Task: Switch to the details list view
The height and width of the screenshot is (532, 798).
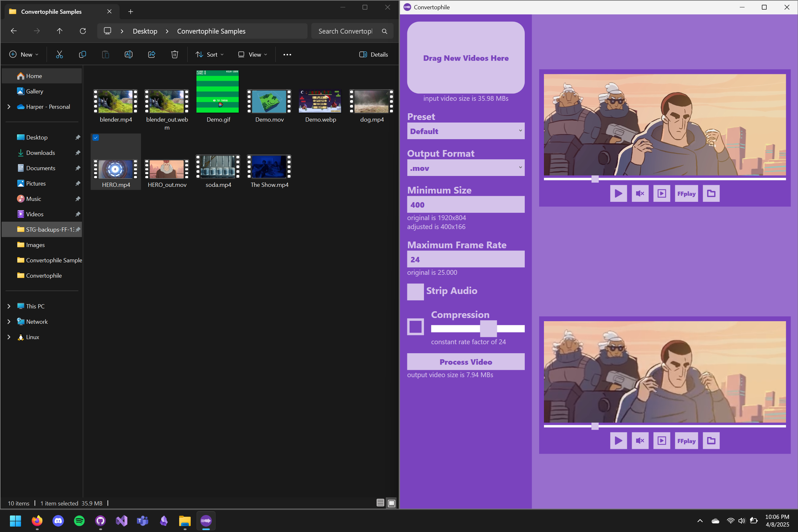Action: point(380,503)
